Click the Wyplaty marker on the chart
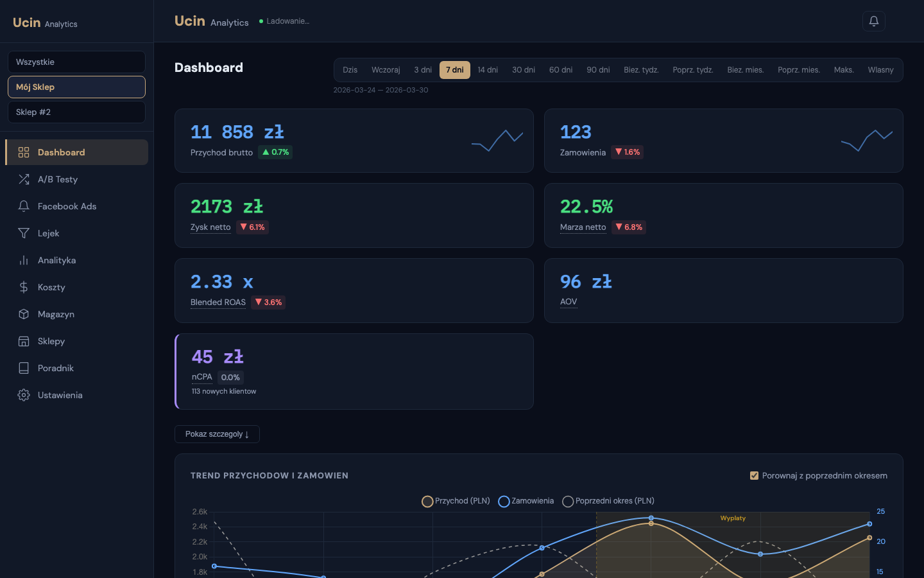 click(x=733, y=518)
